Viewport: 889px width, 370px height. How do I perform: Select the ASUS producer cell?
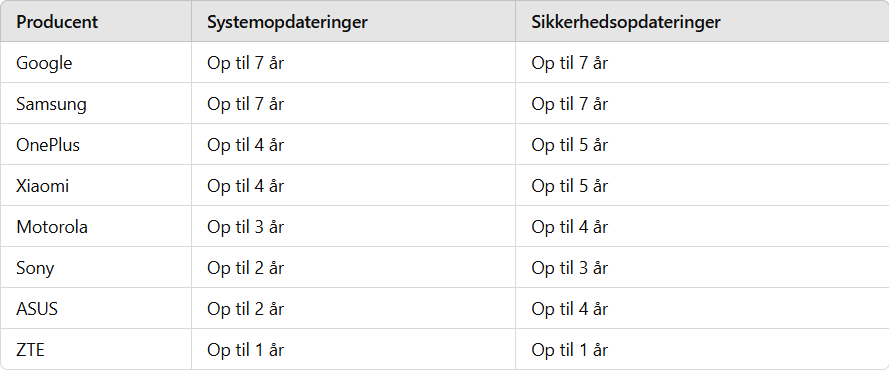click(96, 309)
